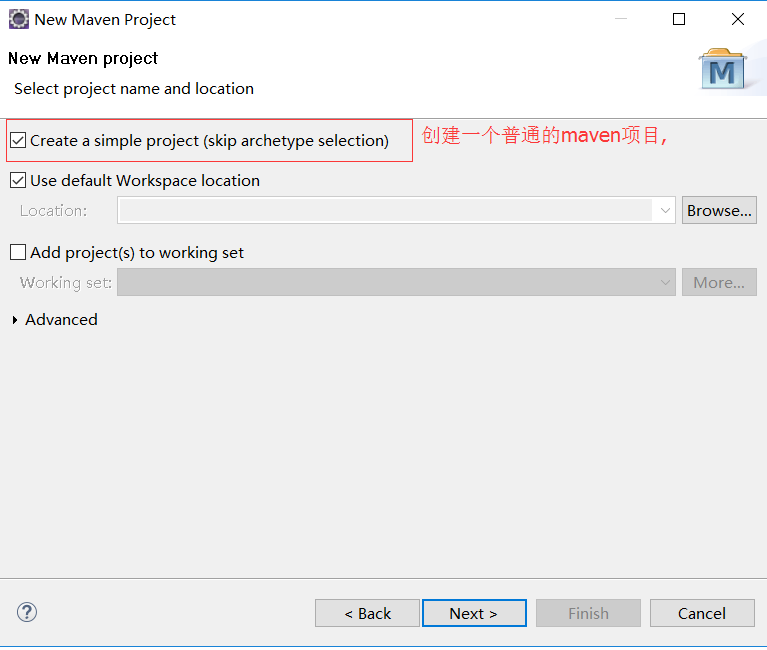Click the Browse... button
This screenshot has height=650, width=767.
tap(719, 210)
